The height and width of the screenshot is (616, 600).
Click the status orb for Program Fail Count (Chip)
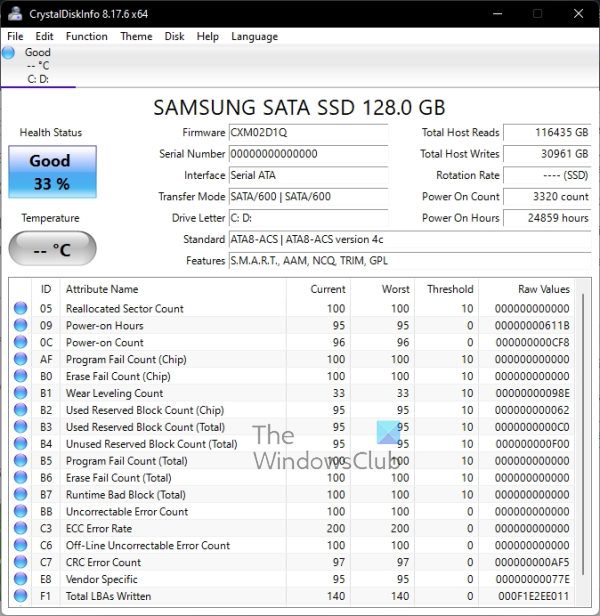point(20,359)
